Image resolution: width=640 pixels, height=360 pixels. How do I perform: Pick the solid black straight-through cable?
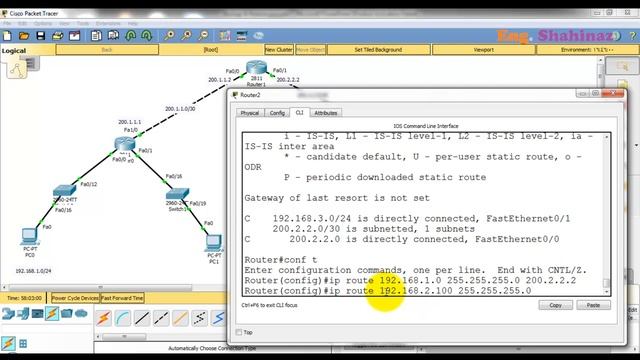[142, 318]
